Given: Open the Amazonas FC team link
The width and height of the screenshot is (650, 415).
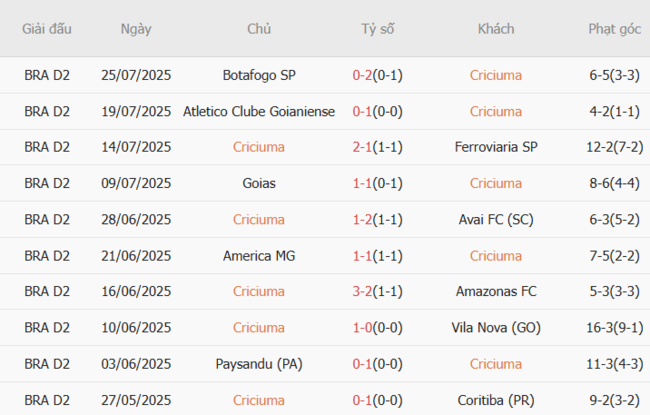Looking at the screenshot, I should 495,291.
